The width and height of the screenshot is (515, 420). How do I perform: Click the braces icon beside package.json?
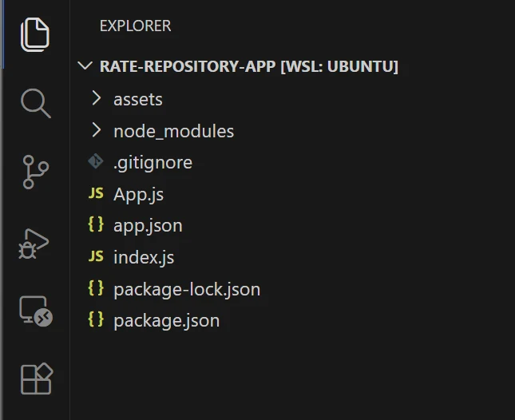96,319
